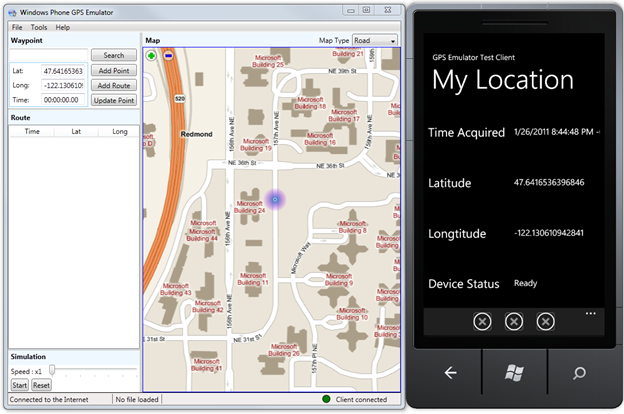Zoom out the map with blue minus icon
Image resolution: width=624 pixels, height=414 pixels.
(x=168, y=56)
